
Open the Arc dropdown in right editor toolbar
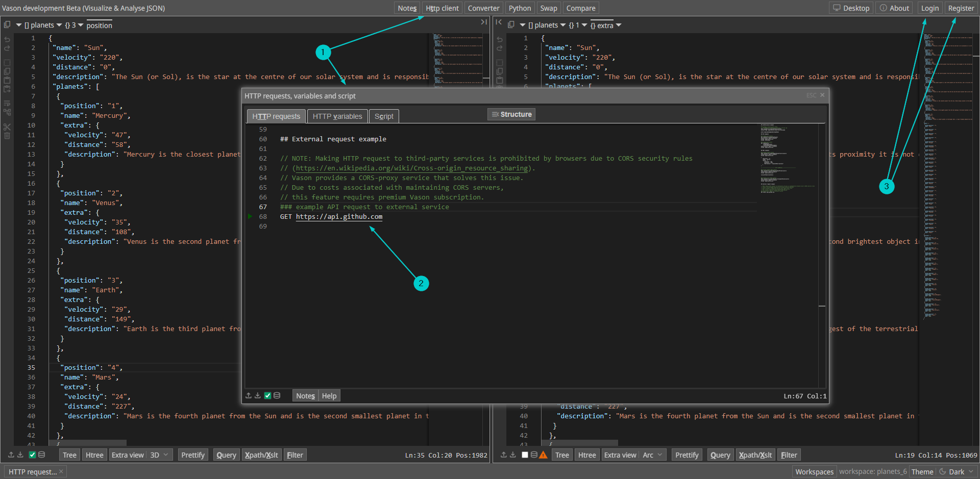click(x=652, y=455)
